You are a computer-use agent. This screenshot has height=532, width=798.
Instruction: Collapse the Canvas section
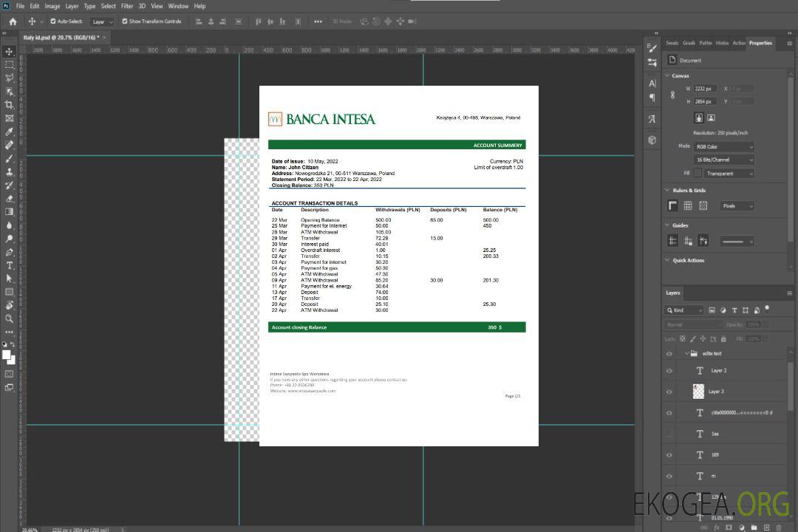667,75
